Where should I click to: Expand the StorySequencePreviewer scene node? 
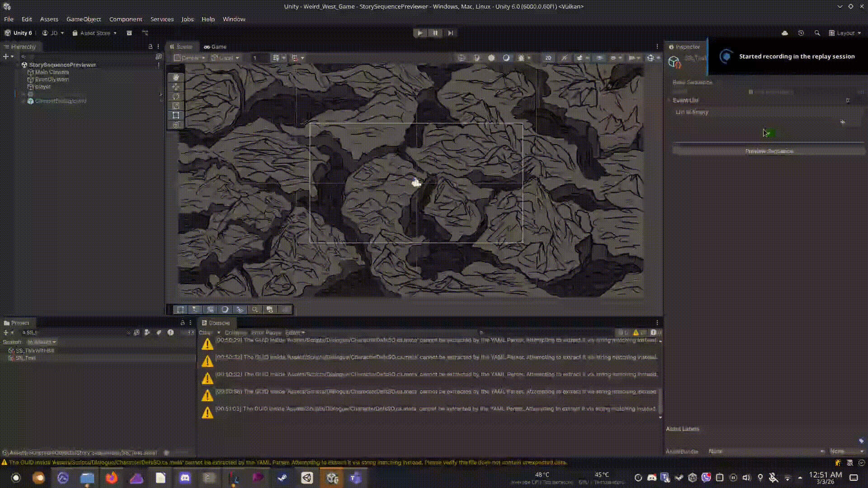(19, 65)
